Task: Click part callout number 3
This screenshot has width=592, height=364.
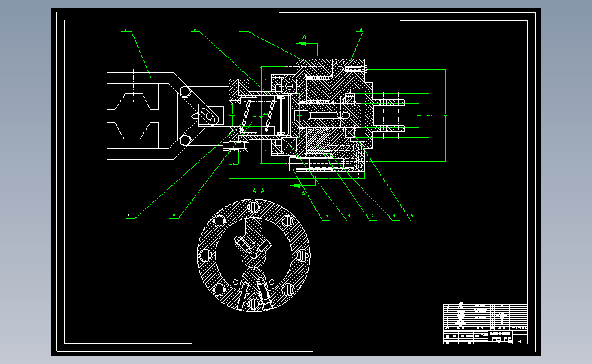Action: tap(244, 30)
